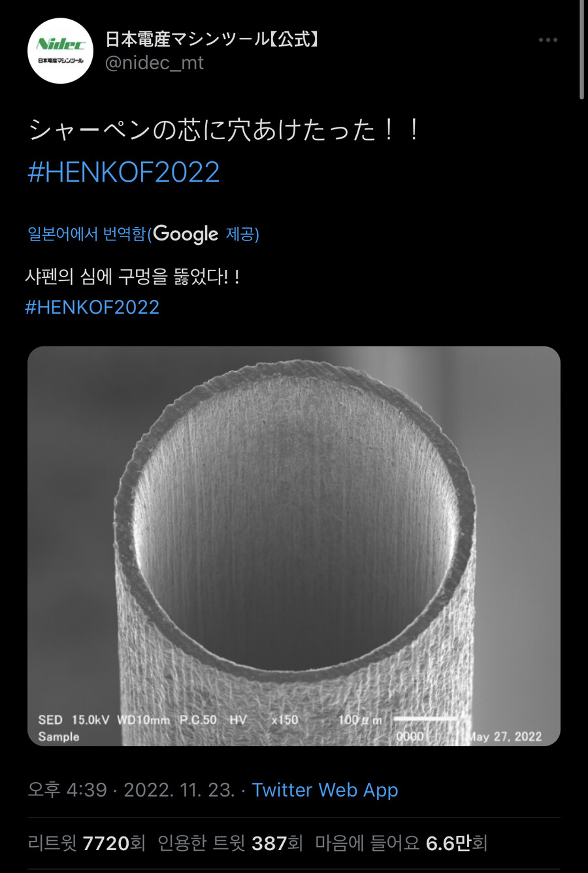Click the vertical scrollbar thumb at the right edge
This screenshot has height=873, width=588.
tap(581, 50)
